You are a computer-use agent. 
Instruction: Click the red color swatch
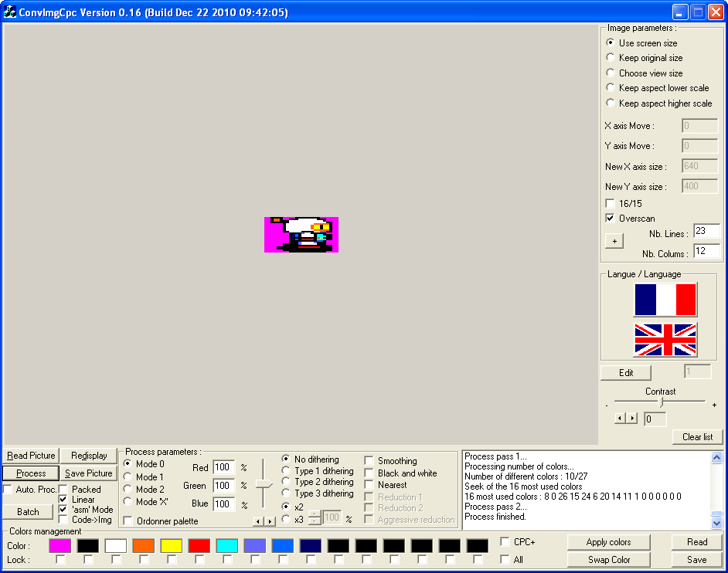pyautogui.click(x=199, y=546)
